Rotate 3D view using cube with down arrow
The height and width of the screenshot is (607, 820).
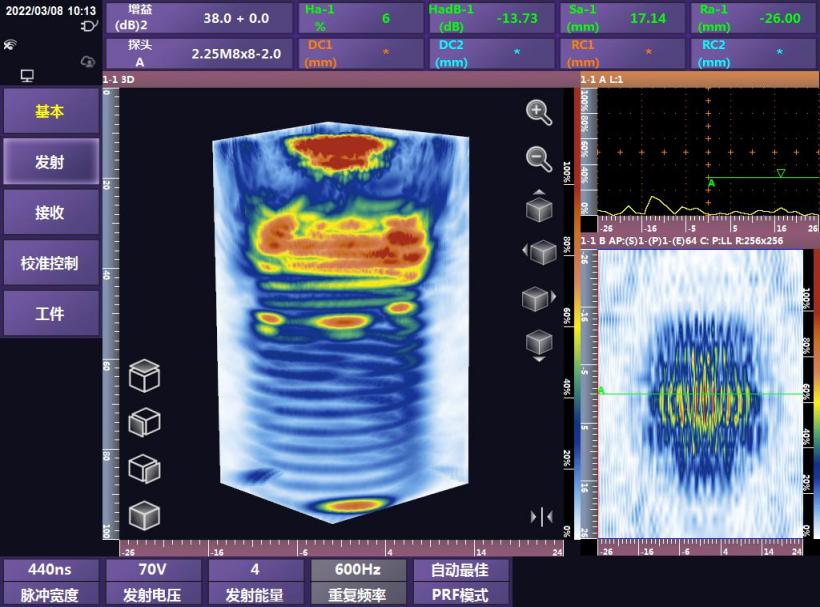539,343
